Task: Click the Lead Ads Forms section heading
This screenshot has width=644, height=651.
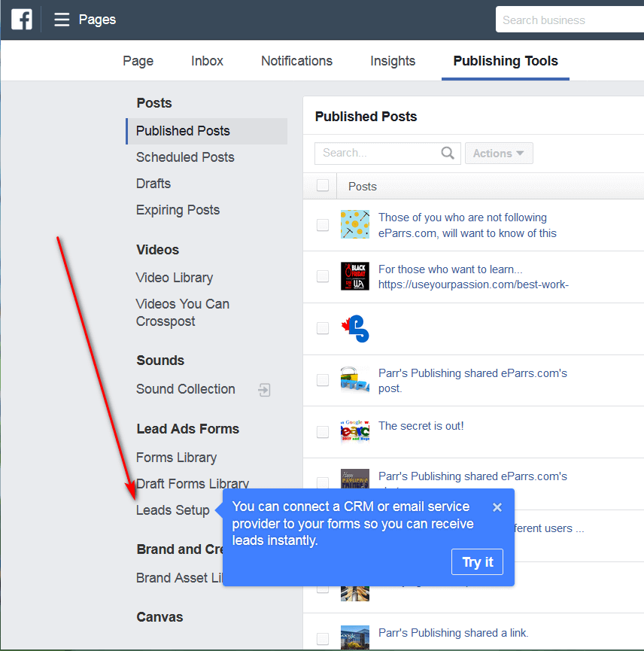Action: pos(187,429)
